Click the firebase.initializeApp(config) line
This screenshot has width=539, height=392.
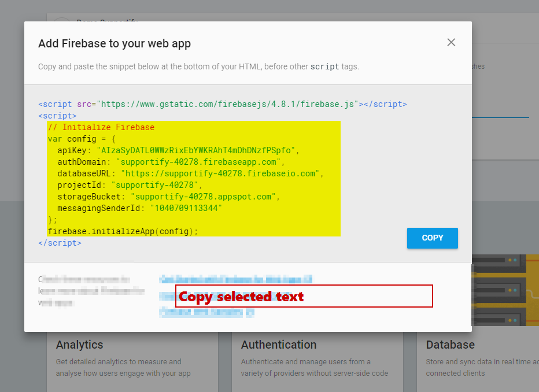click(123, 231)
